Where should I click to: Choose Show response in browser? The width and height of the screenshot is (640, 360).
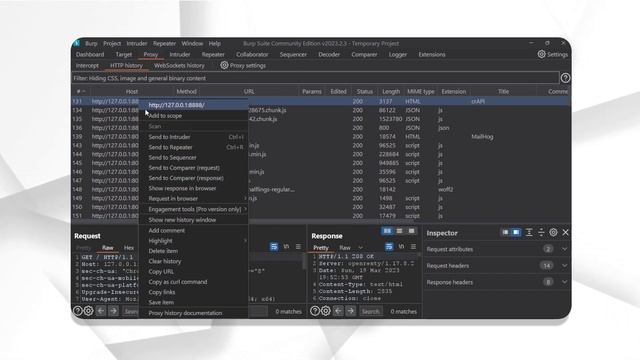pos(194,188)
